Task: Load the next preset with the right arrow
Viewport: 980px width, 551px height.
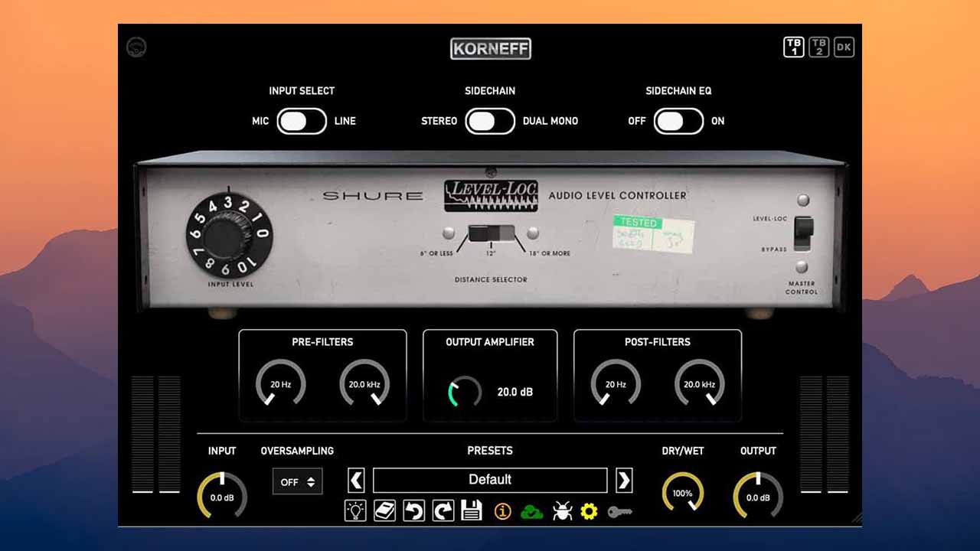Action: click(x=624, y=480)
